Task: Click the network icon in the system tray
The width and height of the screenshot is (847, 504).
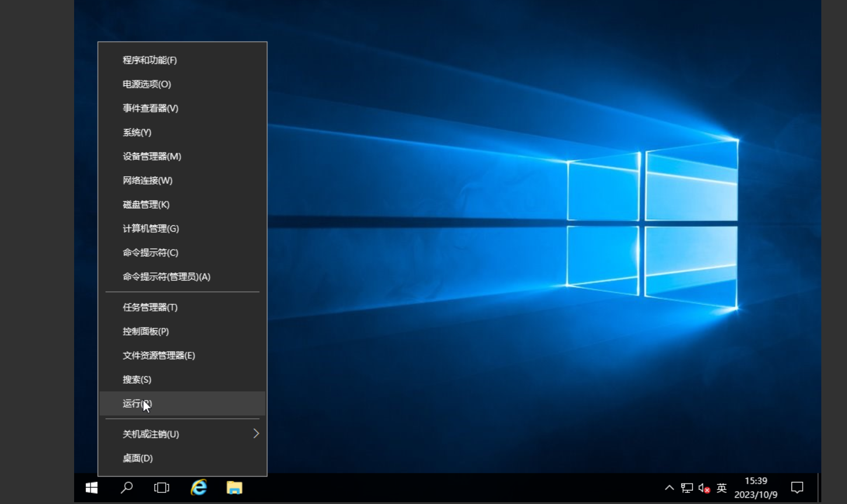Action: [x=687, y=488]
